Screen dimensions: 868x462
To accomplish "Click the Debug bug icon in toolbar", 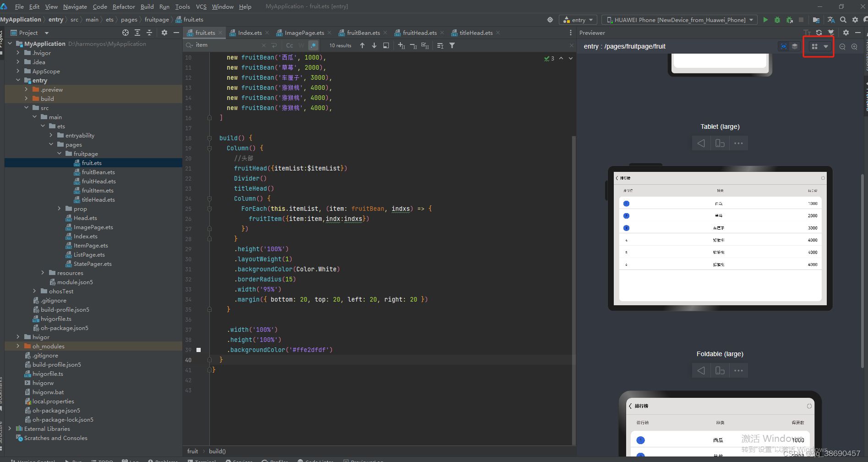I will (x=777, y=20).
